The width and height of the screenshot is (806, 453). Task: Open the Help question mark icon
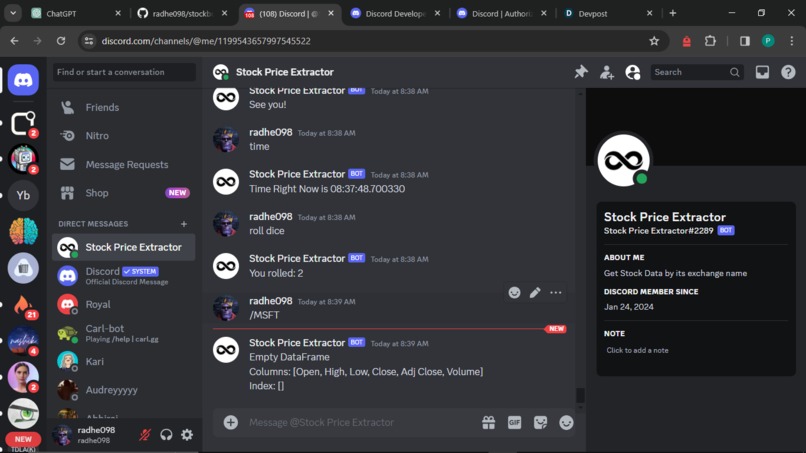[788, 72]
